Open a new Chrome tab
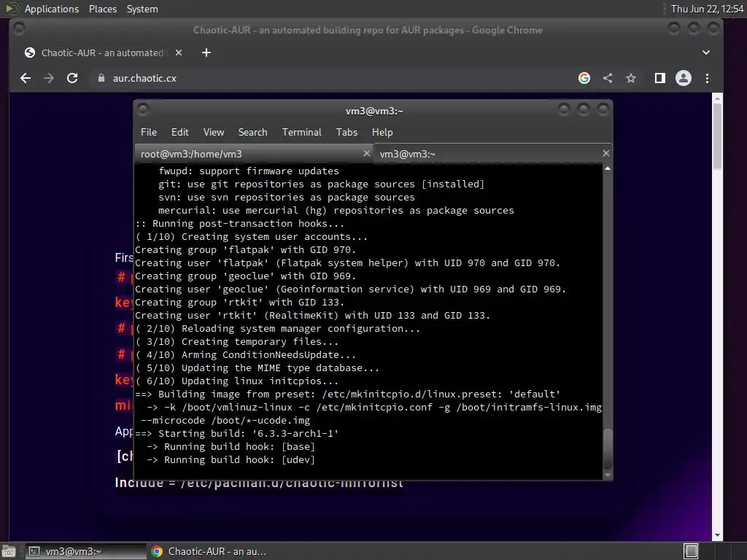 click(206, 52)
